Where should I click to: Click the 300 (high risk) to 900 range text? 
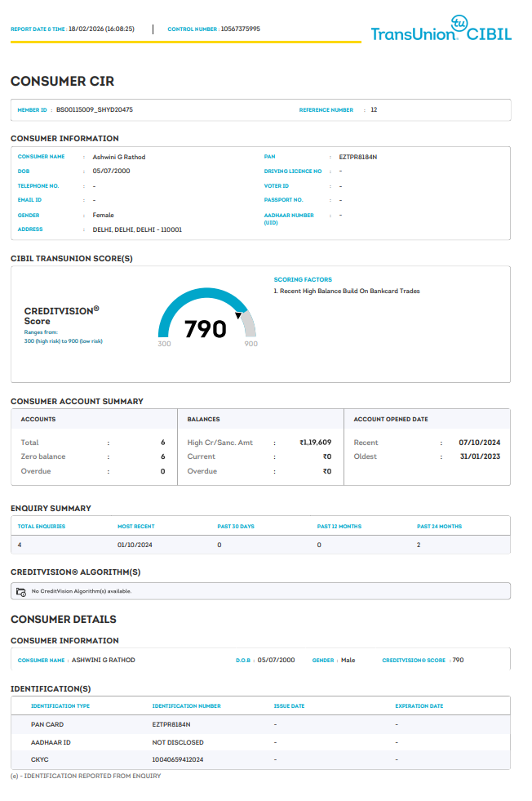(64, 341)
